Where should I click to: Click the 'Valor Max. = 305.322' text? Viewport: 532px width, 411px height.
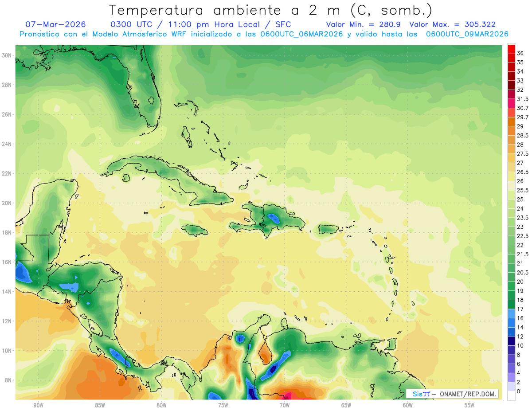click(453, 24)
